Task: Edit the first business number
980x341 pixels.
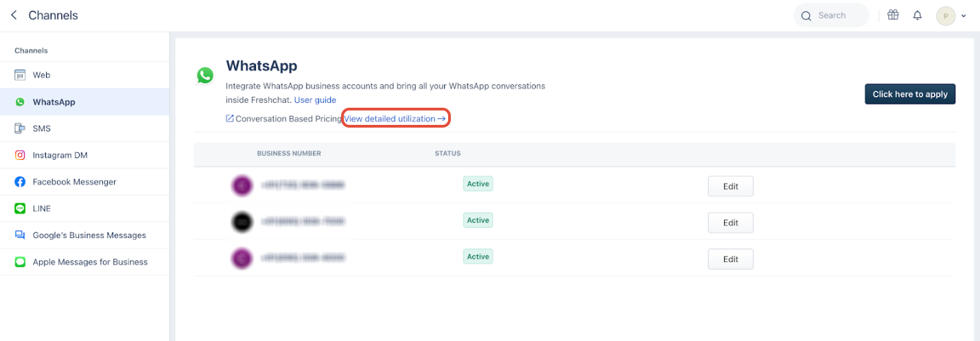Action: click(x=731, y=186)
